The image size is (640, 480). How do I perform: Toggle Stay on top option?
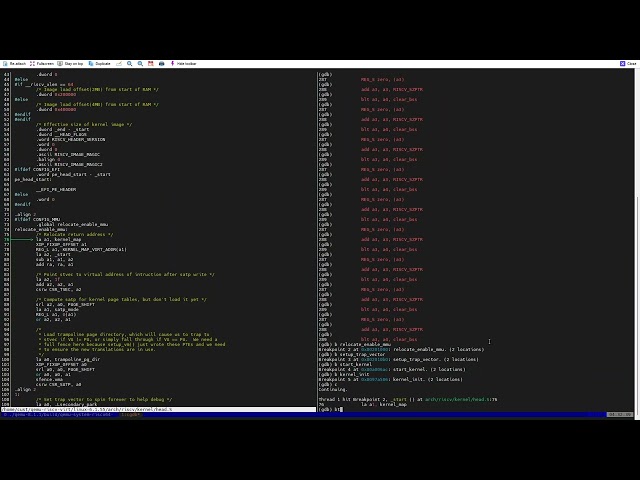(x=70, y=64)
